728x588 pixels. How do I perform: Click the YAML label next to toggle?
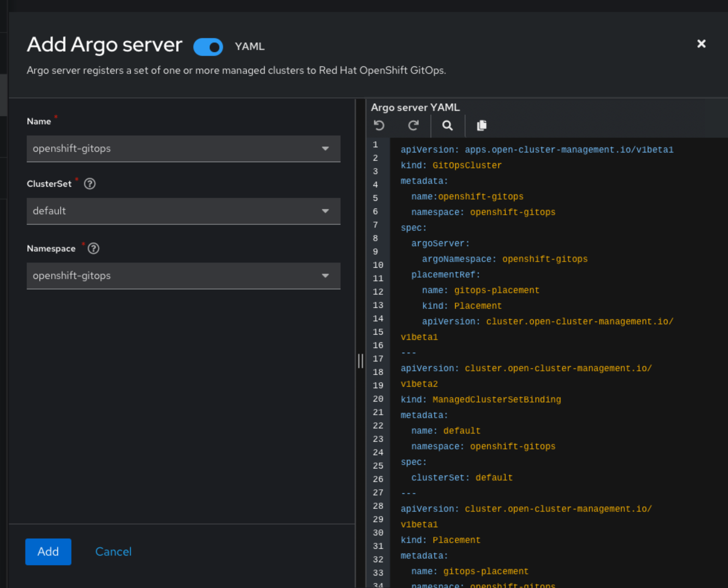[250, 46]
